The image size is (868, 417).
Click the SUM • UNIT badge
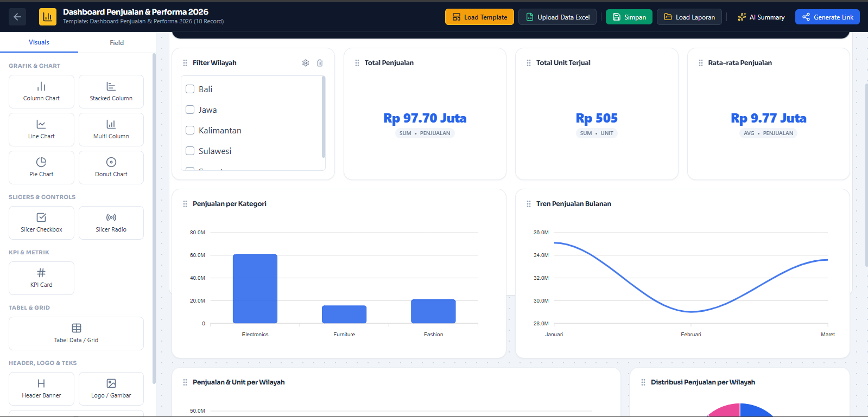coord(597,133)
